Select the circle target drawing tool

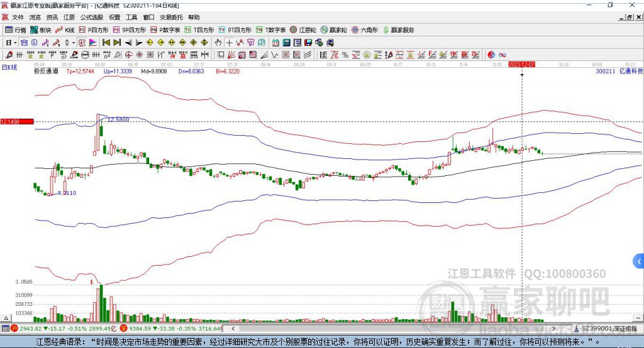point(128,55)
